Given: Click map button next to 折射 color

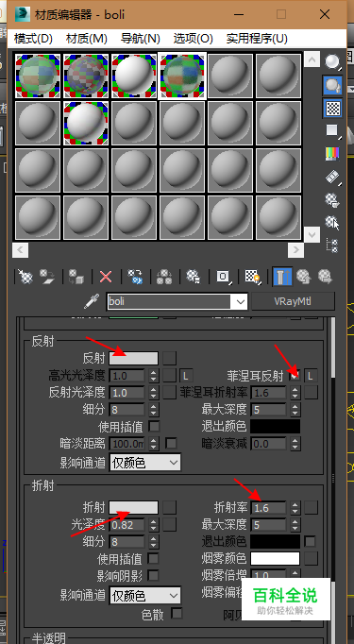Looking at the screenshot, I should [169, 508].
